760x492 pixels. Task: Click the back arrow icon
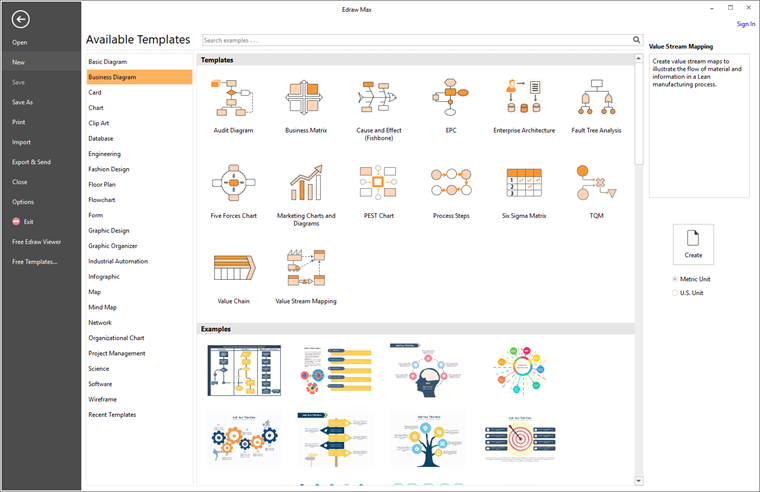click(x=20, y=19)
